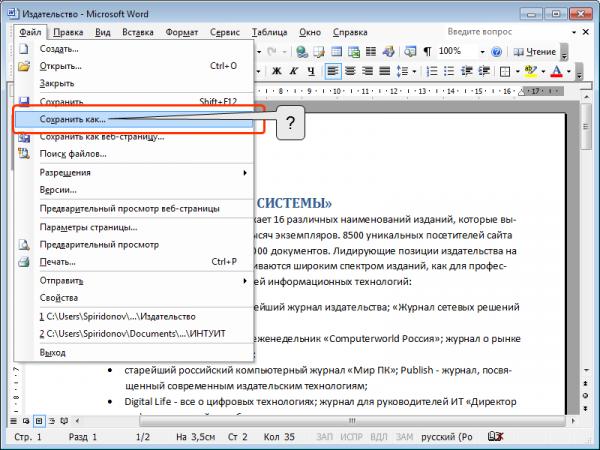The image size is (600, 450).
Task: Apply bulleted list formatting
Action: (x=449, y=72)
